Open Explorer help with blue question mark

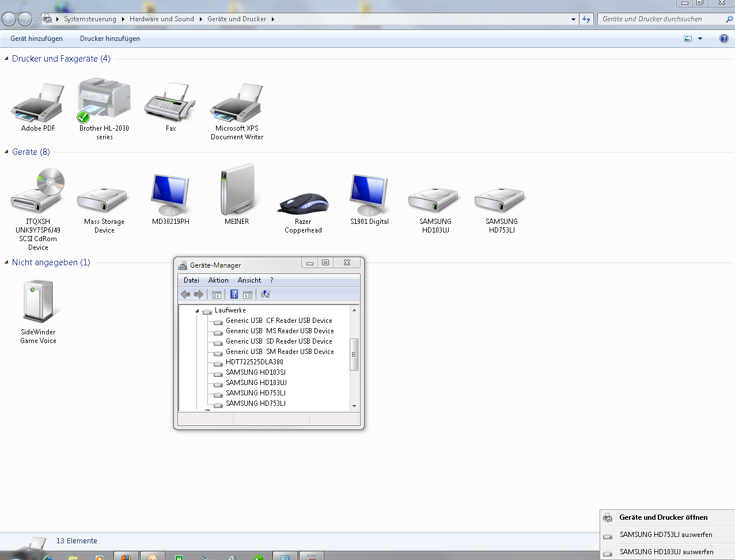pyautogui.click(x=724, y=39)
